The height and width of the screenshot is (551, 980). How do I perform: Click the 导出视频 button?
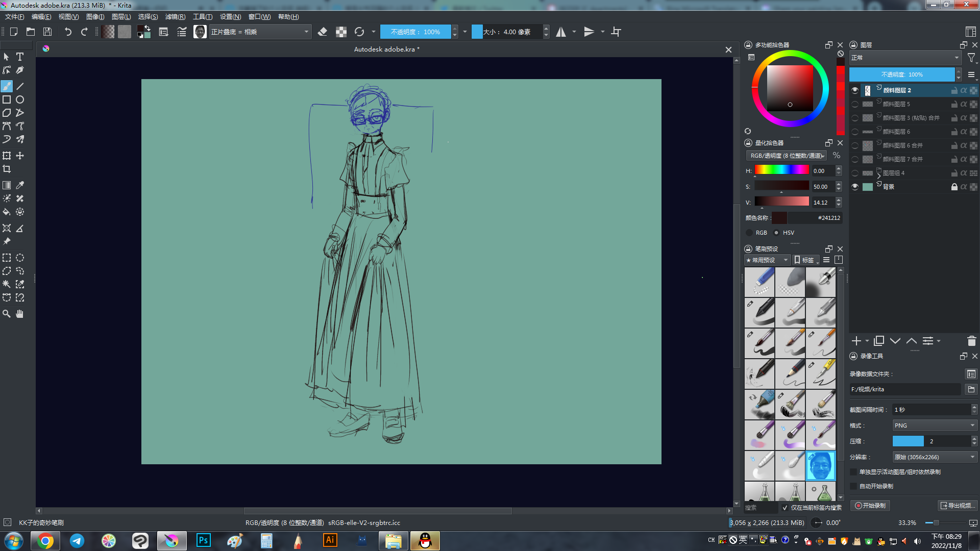[x=957, y=506]
